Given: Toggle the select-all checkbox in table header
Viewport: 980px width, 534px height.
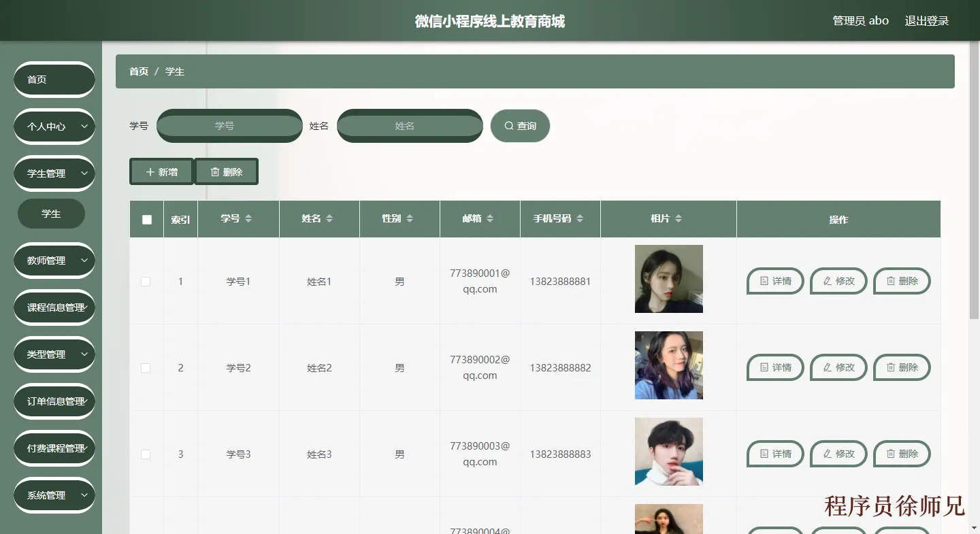Looking at the screenshot, I should coord(147,219).
